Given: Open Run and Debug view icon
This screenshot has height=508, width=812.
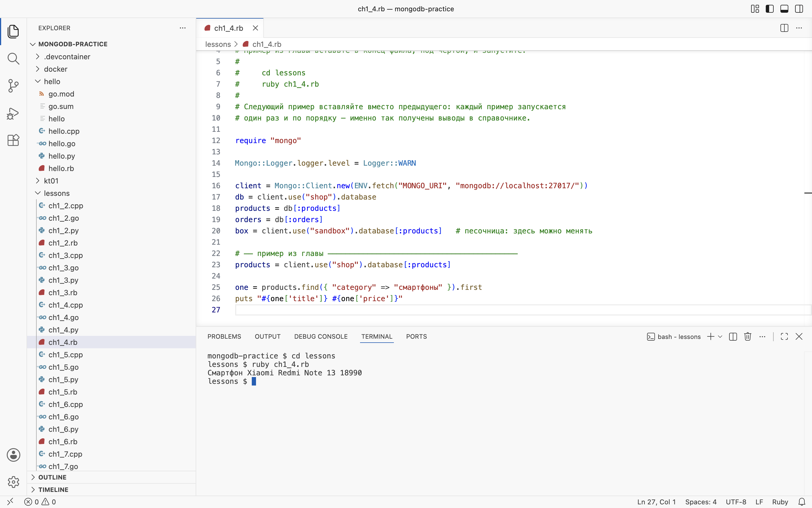Looking at the screenshot, I should point(13,113).
